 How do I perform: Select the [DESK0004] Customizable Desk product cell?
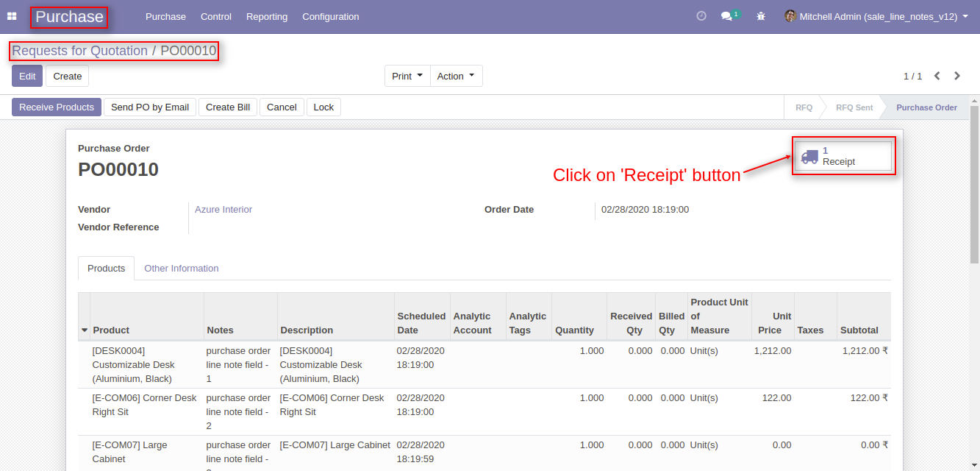146,365
